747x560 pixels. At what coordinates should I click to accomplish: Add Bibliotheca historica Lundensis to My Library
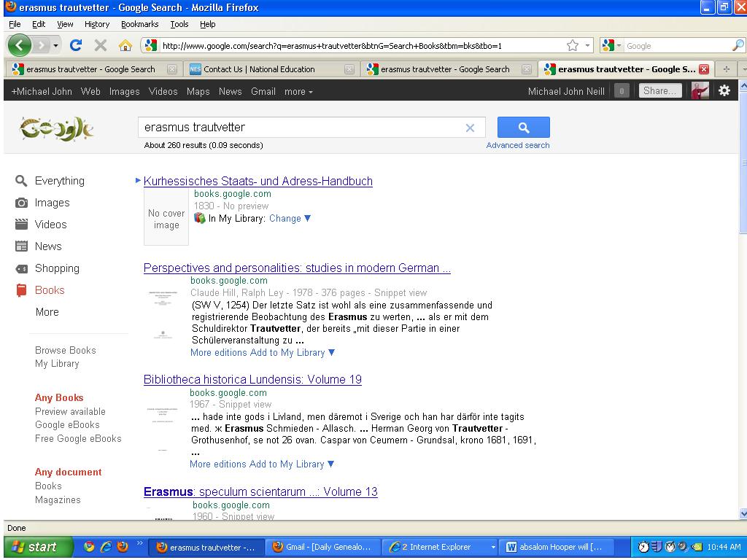[x=292, y=464]
